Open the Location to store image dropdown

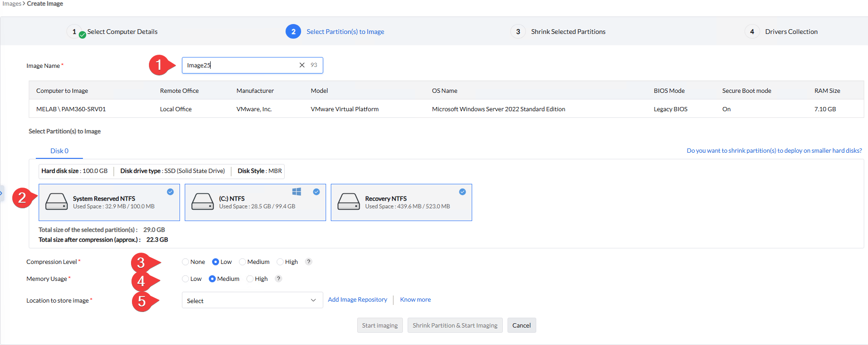click(252, 301)
